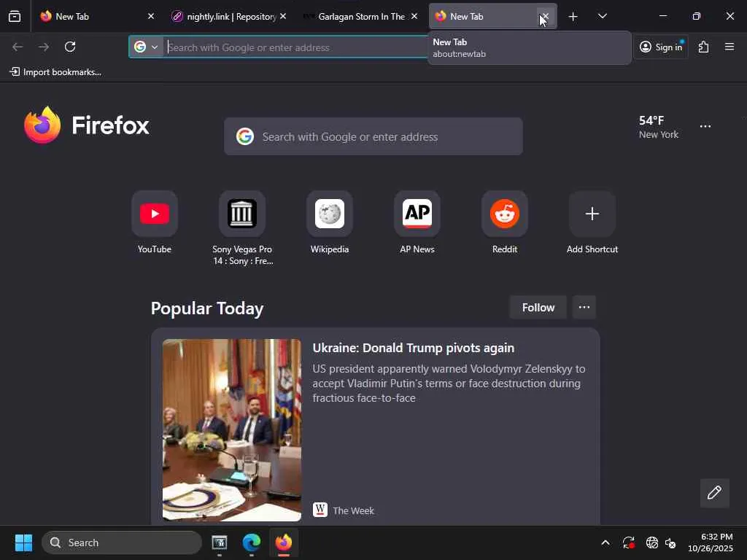This screenshot has width=747, height=560.
Task: Click the Firefox logo on new tab page
Action: pyautogui.click(x=87, y=125)
